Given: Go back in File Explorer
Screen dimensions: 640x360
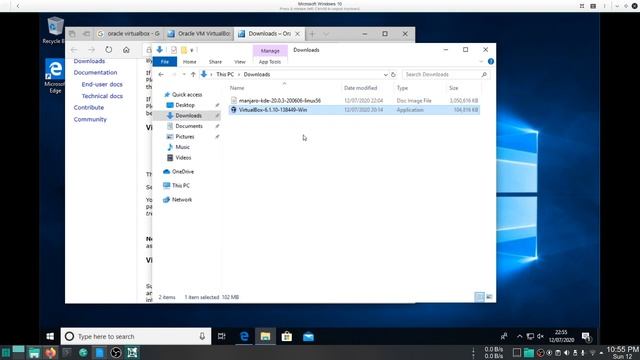Looking at the screenshot, I should [x=161, y=75].
